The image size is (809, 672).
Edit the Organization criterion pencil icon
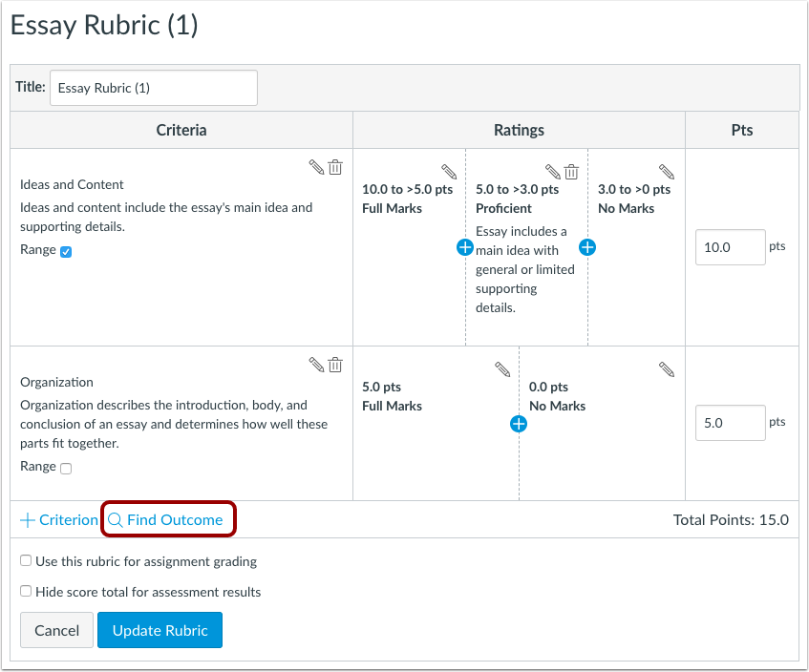(x=316, y=364)
